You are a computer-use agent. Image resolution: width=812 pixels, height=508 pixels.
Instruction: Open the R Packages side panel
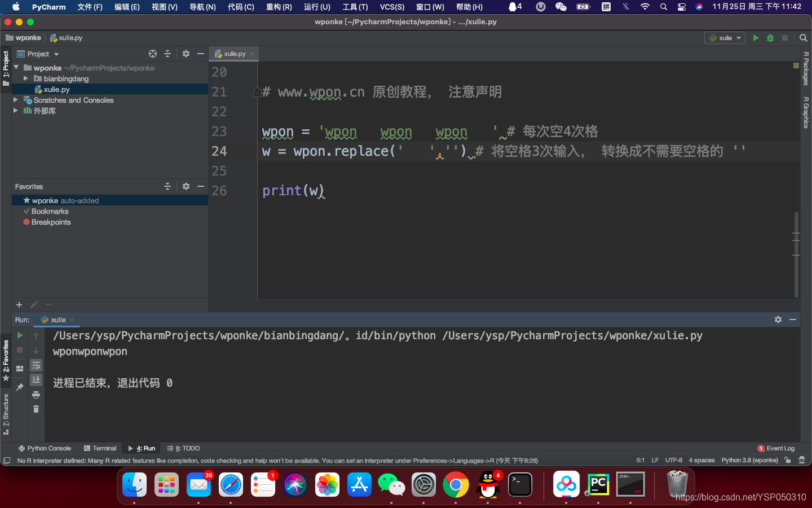pos(806,68)
